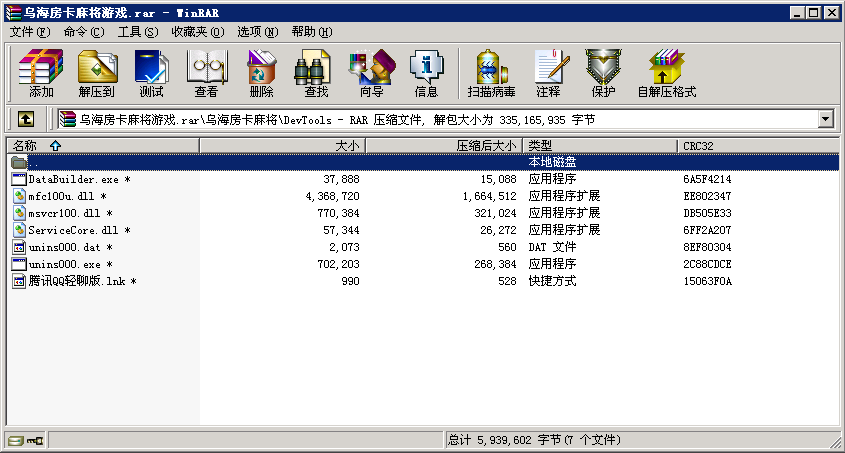Sort by Size (大小) column header
This screenshot has width=845, height=453.
point(283,146)
